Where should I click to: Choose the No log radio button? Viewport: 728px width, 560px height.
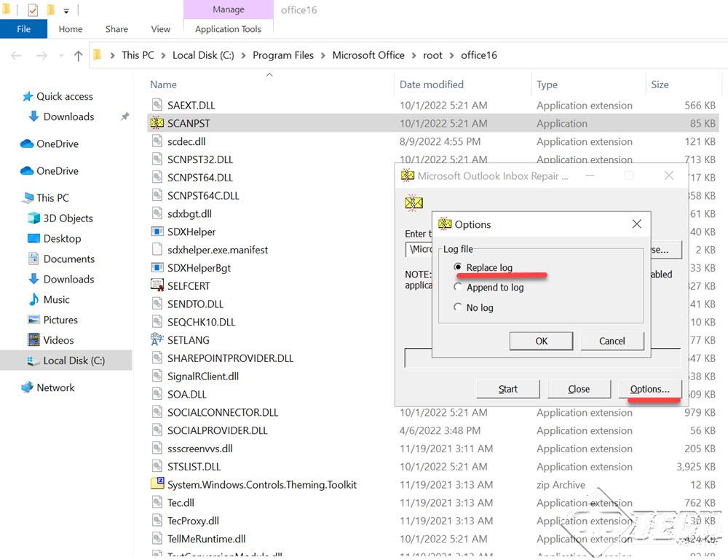(x=458, y=307)
